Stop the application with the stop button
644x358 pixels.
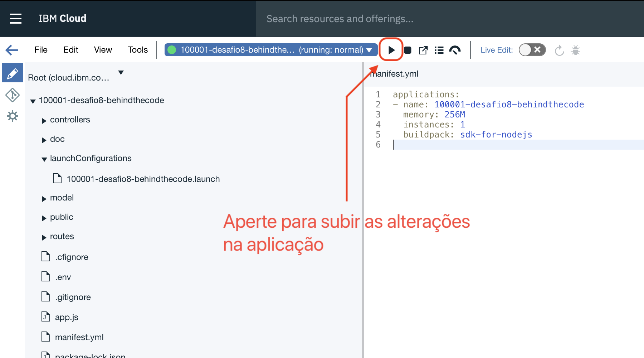pos(408,50)
